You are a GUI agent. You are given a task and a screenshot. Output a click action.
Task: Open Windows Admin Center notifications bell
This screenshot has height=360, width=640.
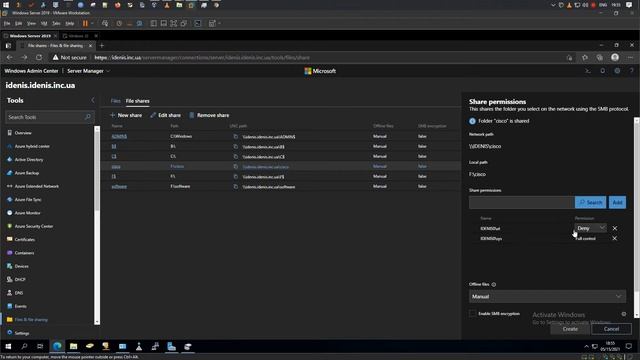pyautogui.click(x=602, y=71)
